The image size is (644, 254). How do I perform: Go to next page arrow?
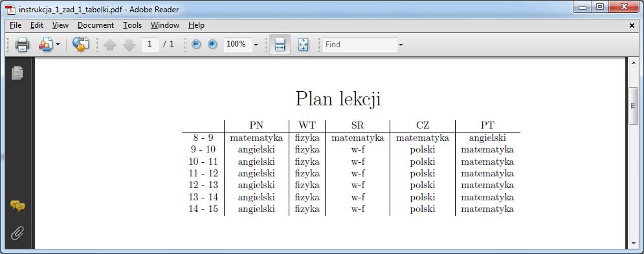[129, 45]
